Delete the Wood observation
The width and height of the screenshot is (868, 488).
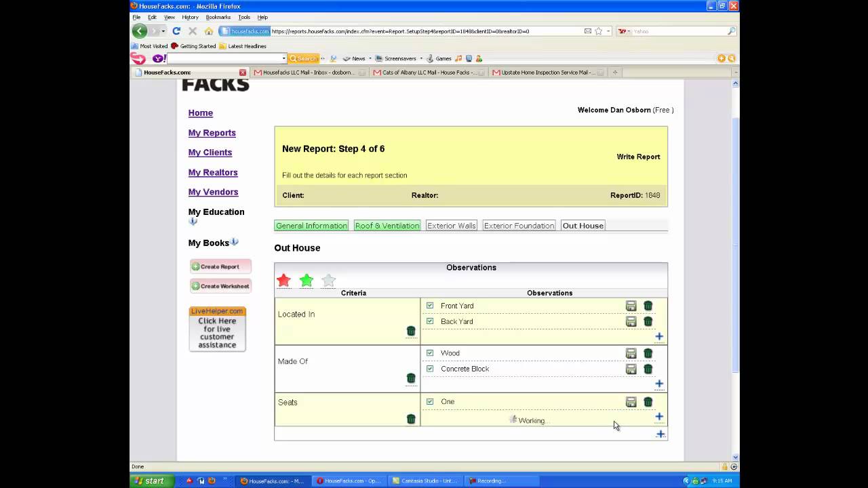648,353
